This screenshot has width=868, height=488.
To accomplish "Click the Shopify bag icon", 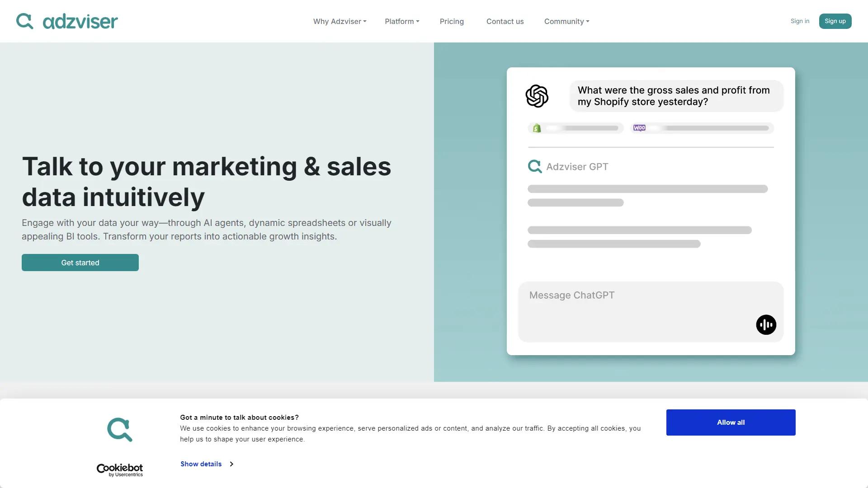I will [537, 128].
